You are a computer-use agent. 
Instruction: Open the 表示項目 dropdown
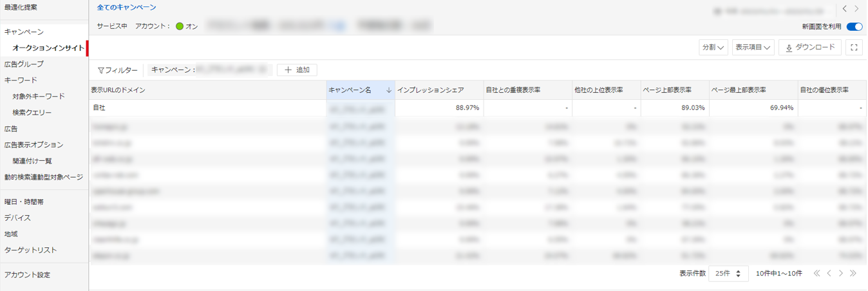753,48
